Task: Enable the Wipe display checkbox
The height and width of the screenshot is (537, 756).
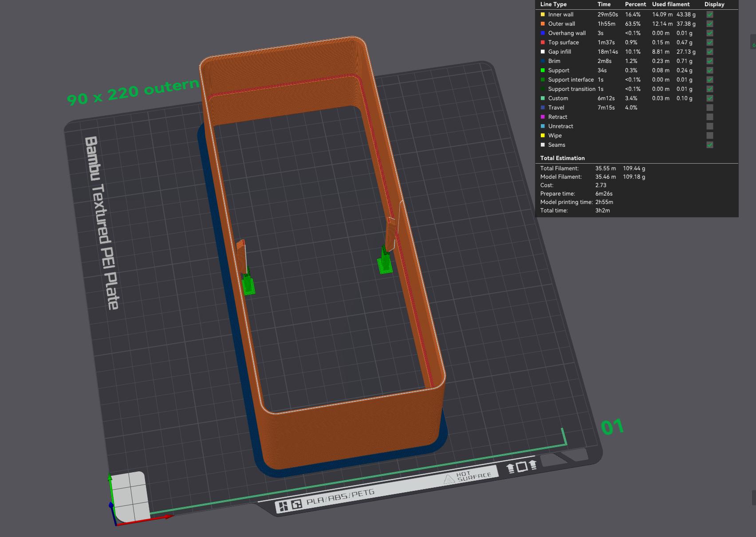Action: pos(710,136)
